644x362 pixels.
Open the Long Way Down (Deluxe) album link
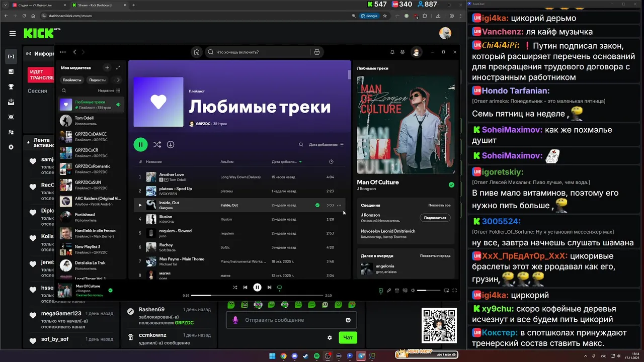pyautogui.click(x=240, y=177)
